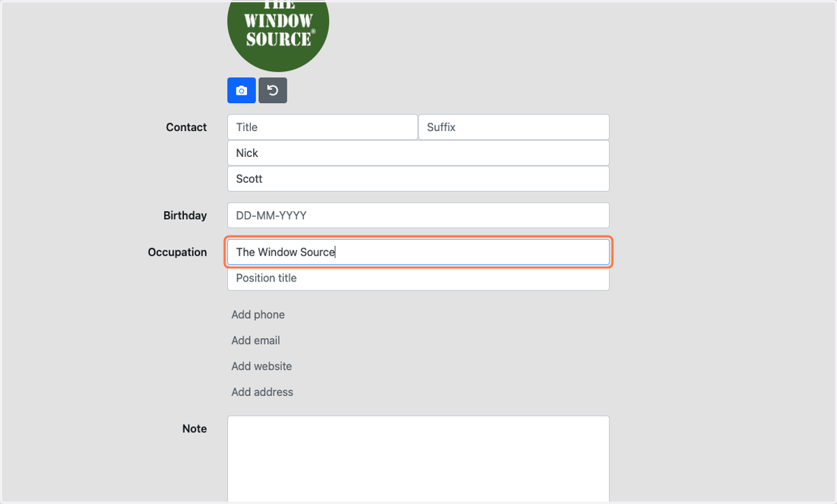Select the Note label
Viewport: 837px width, 504px height.
[x=195, y=429]
